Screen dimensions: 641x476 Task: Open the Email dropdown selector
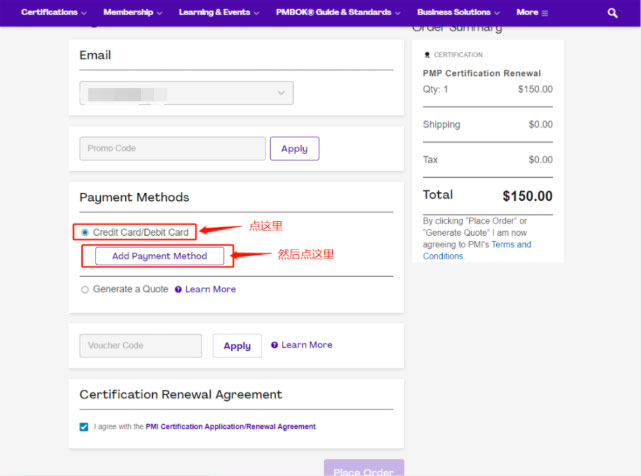[x=186, y=93]
